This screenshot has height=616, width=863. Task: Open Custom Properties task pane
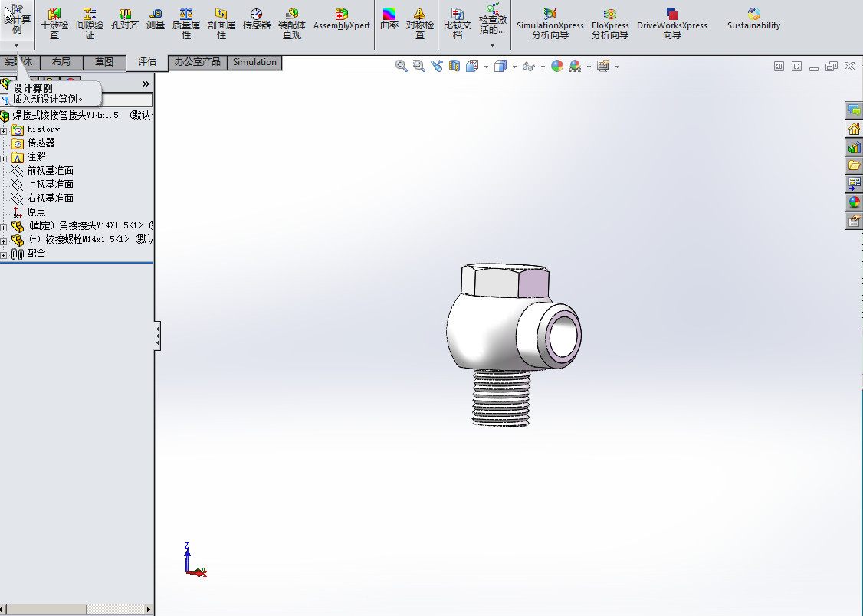click(x=854, y=221)
